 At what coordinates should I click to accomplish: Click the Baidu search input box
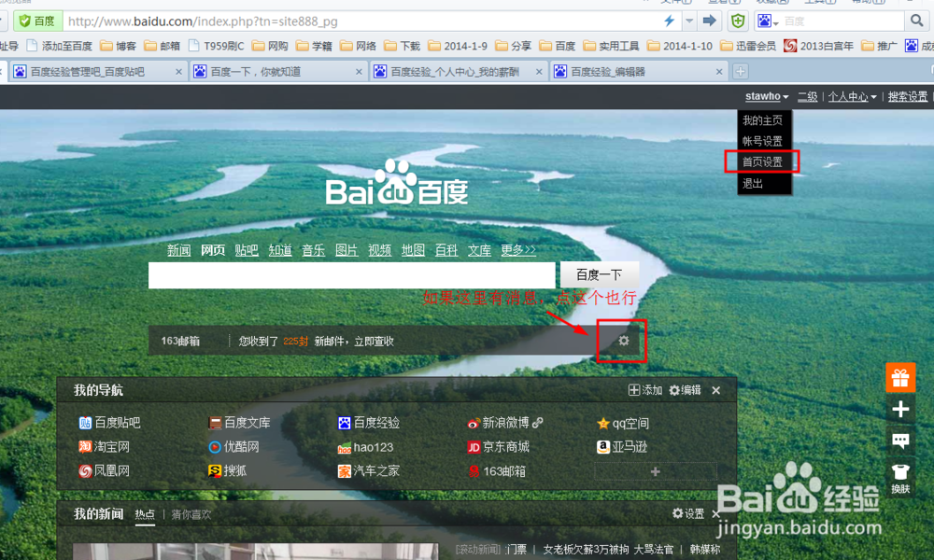(351, 275)
